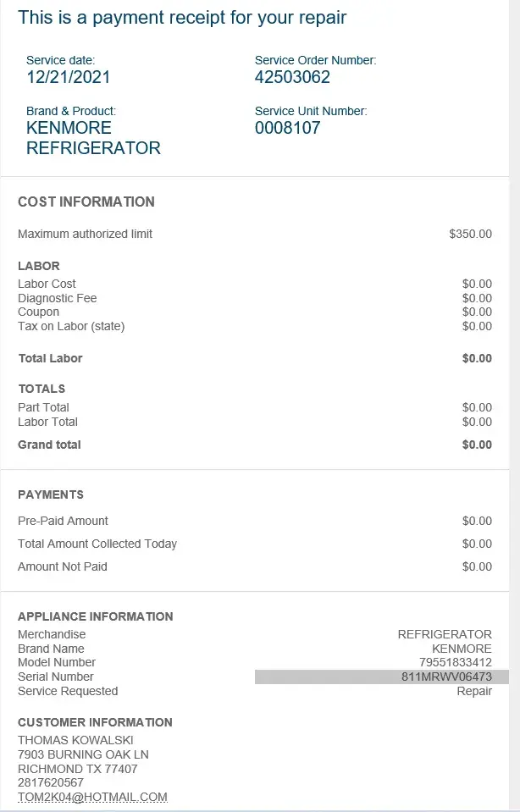Click the Grand total amount value
The image size is (520, 812).
(x=477, y=445)
